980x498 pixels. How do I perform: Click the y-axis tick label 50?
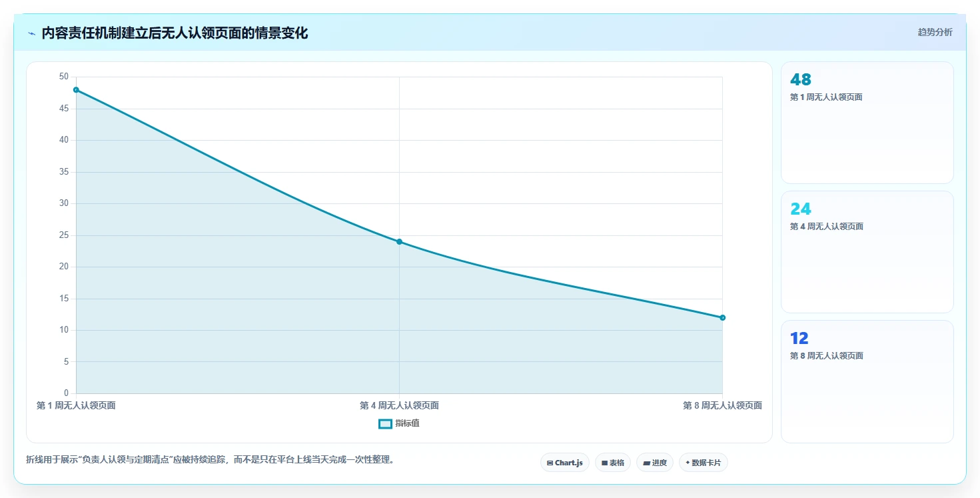[64, 77]
